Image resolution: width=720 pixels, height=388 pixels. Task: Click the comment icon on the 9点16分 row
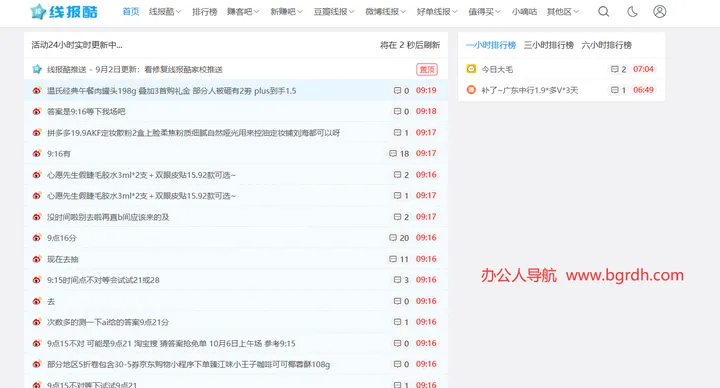click(393, 238)
